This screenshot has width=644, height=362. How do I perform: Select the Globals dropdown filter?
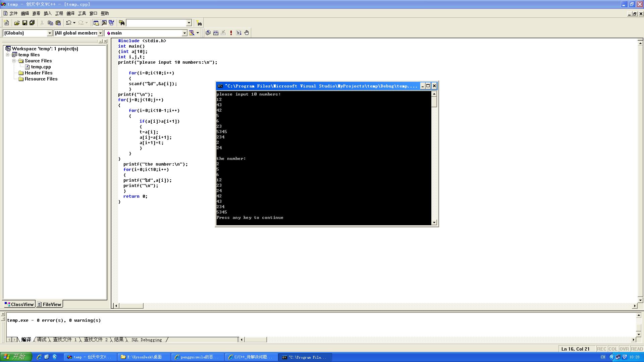(x=28, y=33)
